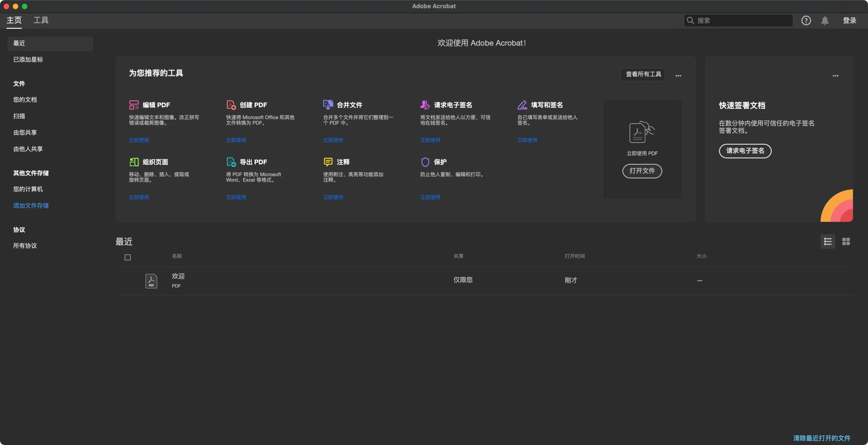Click the Request E-signatures icon
Screen dimensions: 868x445
[425, 105]
